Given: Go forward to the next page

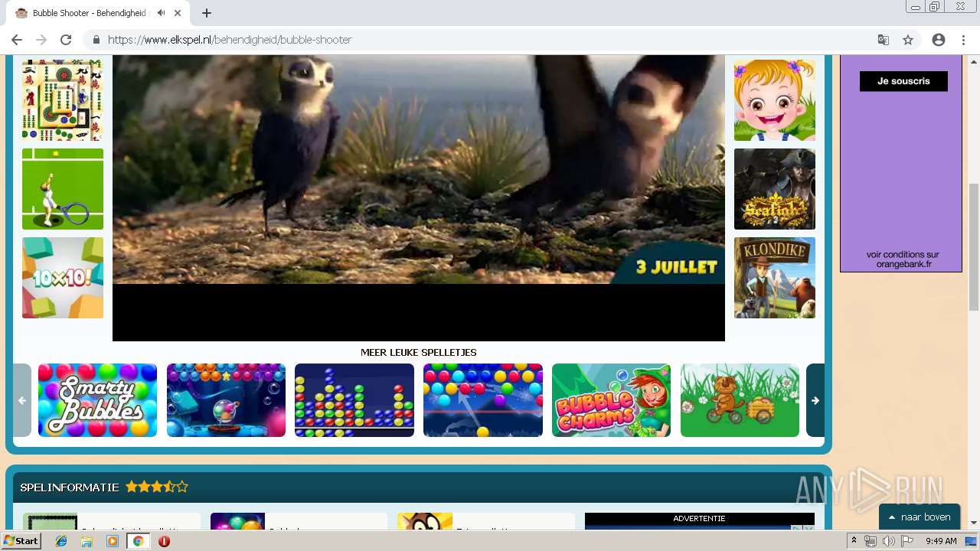Looking at the screenshot, I should click(x=41, y=40).
